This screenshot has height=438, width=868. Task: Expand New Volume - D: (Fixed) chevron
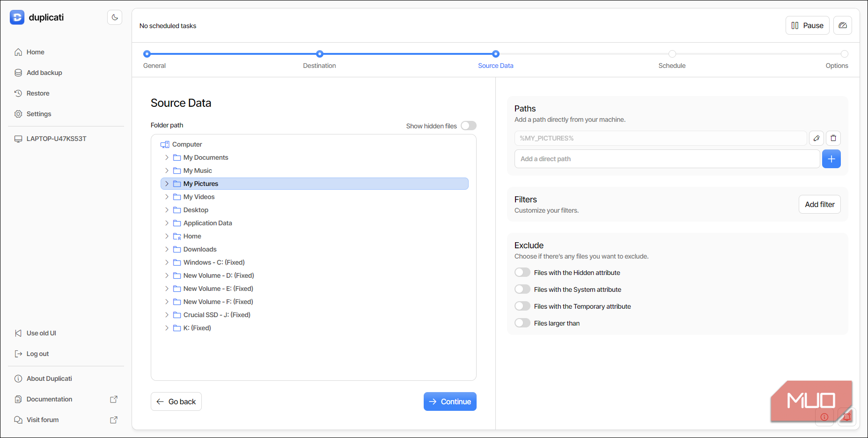coord(167,275)
